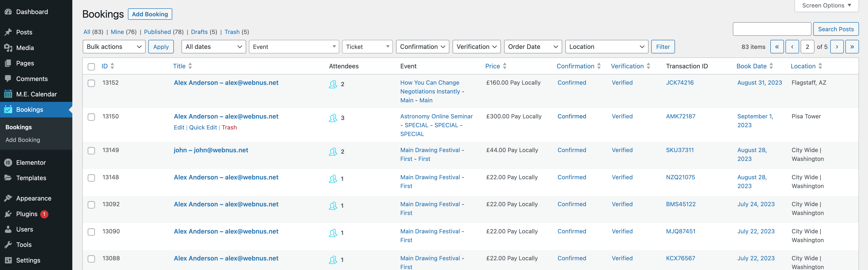The image size is (868, 270).
Task: Click ID column sort arrows icon
Action: [112, 66]
